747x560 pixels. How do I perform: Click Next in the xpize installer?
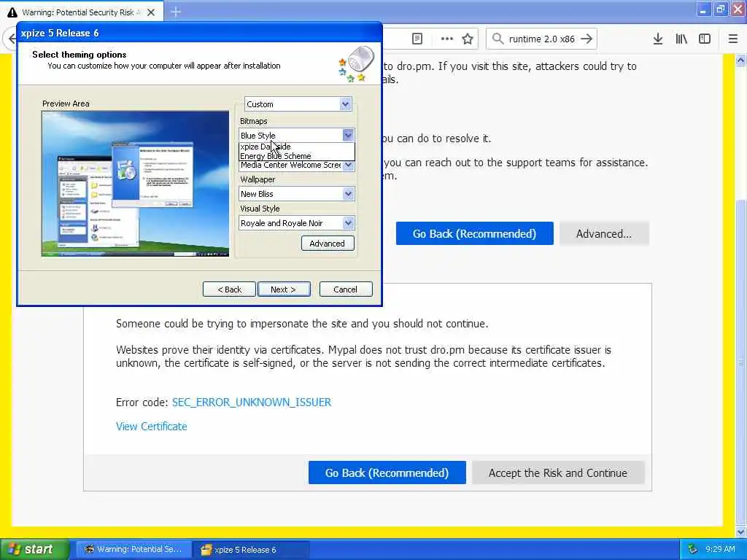point(284,289)
